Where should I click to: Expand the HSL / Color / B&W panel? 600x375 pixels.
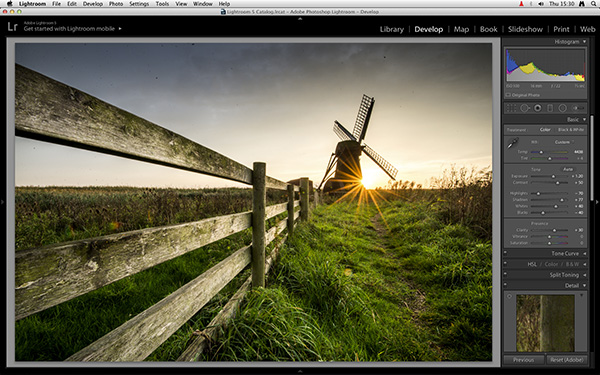coord(584,264)
